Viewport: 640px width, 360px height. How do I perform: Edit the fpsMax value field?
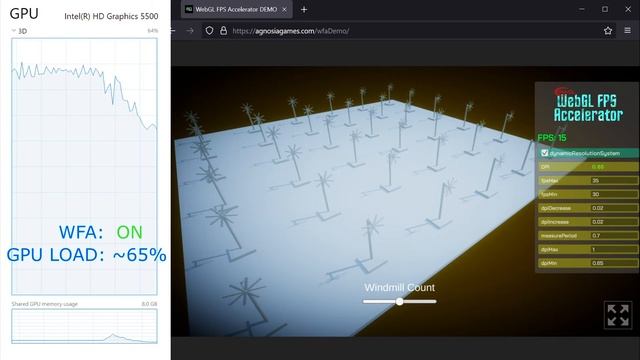point(613,180)
